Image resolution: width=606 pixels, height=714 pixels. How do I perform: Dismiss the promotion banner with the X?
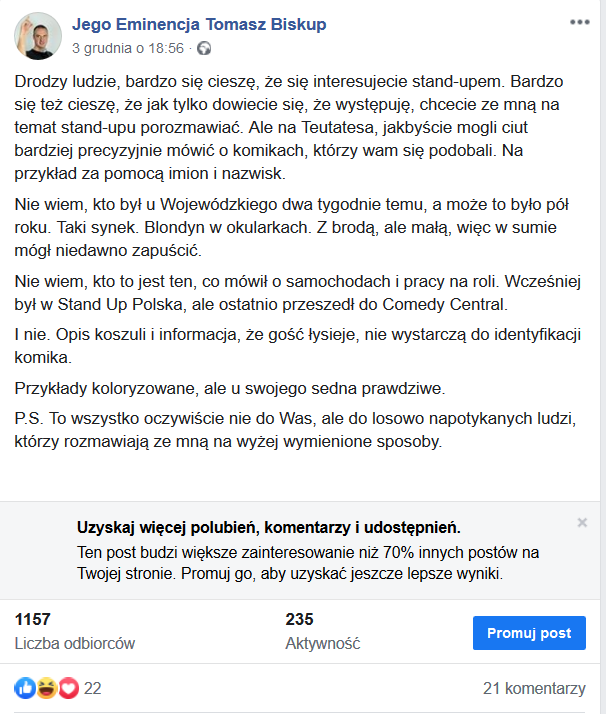pos(582,522)
